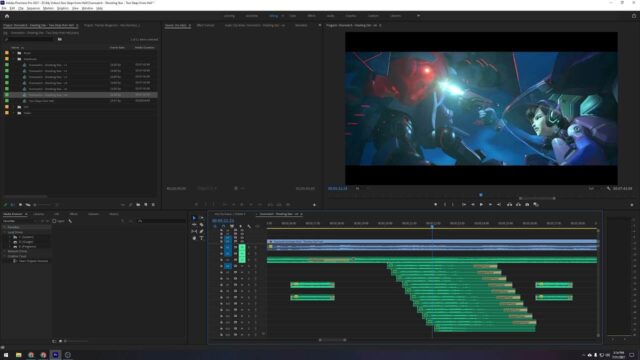
Task: Create a new bin in Project panel
Action: click(138, 204)
